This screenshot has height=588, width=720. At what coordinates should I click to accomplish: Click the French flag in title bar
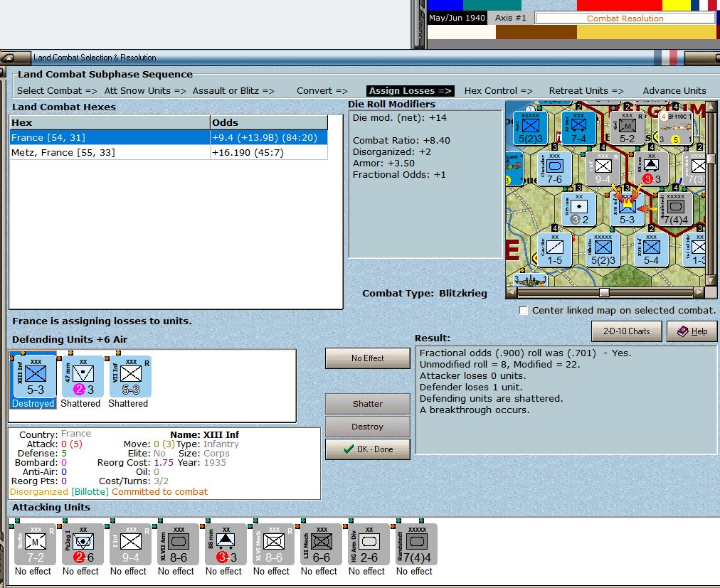665,58
